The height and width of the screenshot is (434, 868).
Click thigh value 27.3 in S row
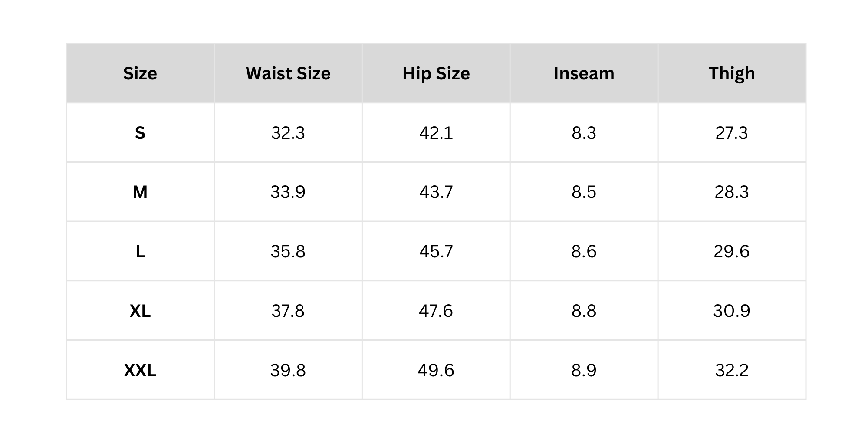pos(732,133)
